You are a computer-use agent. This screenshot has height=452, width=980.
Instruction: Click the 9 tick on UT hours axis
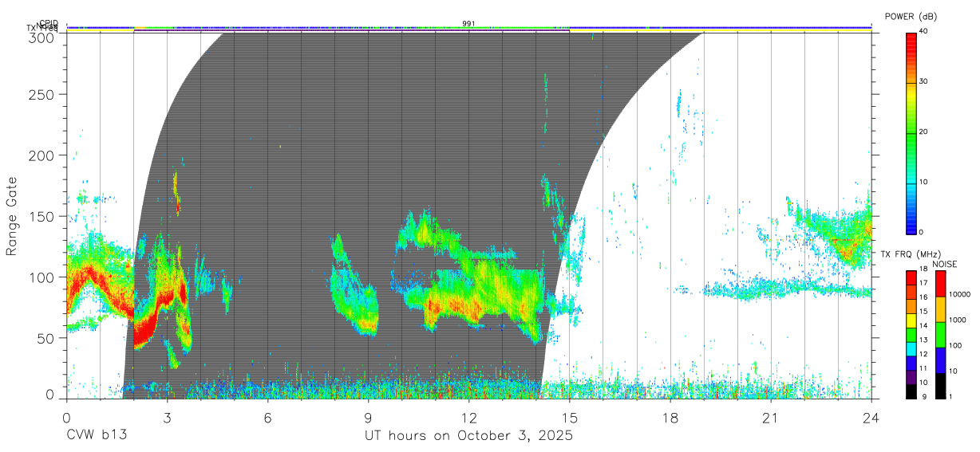[368, 417]
